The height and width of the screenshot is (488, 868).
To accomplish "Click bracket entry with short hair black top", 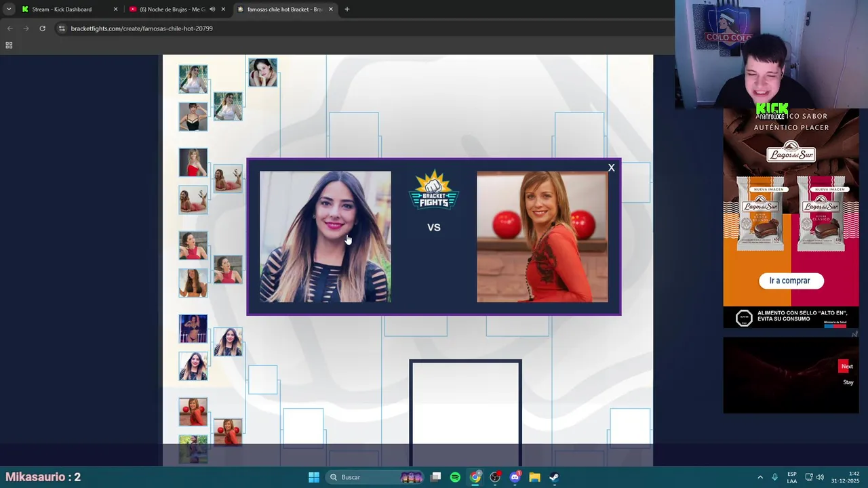I will click(193, 117).
